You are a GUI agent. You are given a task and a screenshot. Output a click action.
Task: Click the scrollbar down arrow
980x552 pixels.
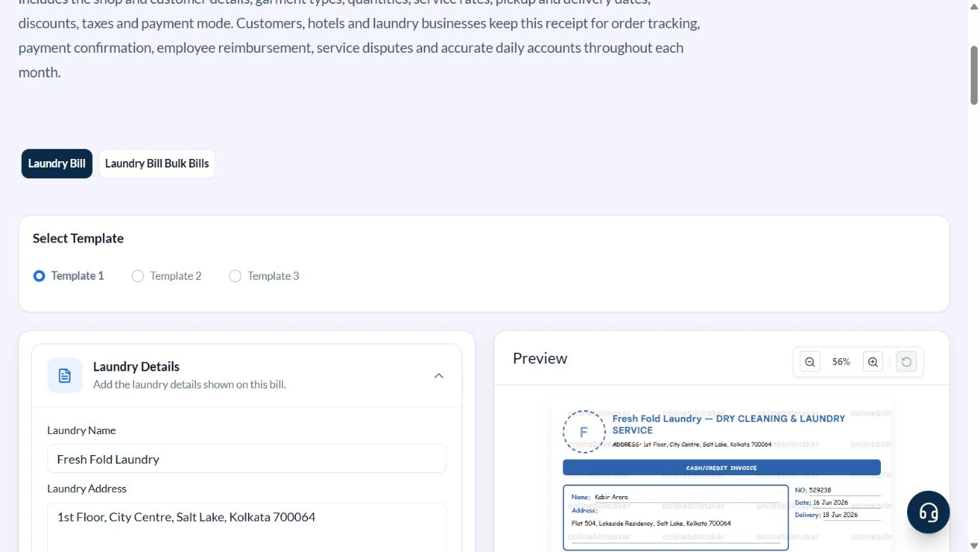(x=974, y=546)
